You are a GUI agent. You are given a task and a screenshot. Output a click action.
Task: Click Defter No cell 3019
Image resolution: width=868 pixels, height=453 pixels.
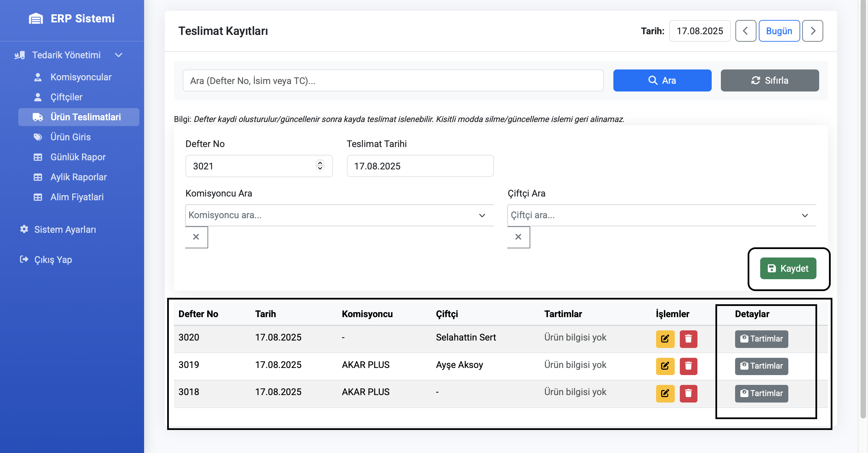[189, 365]
